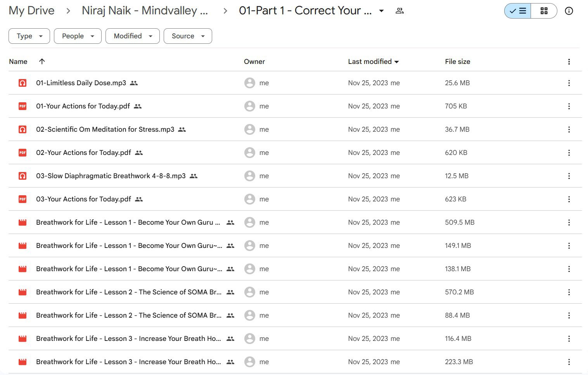Expand the Type filter dropdown

29,36
